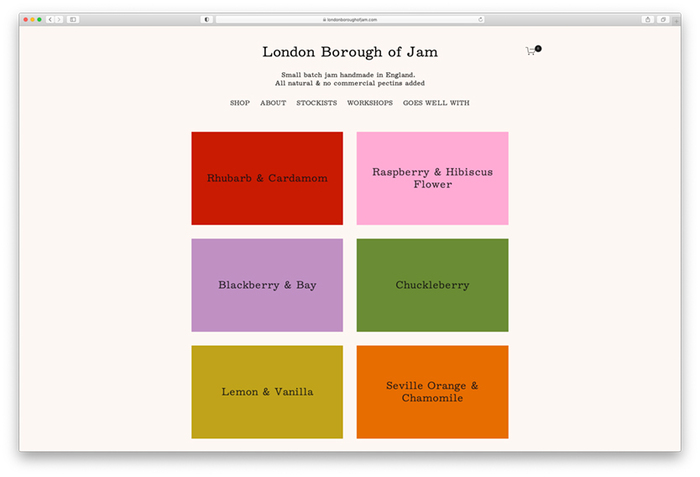Add a new tab with plus button
700x477 pixels.
point(676,21)
